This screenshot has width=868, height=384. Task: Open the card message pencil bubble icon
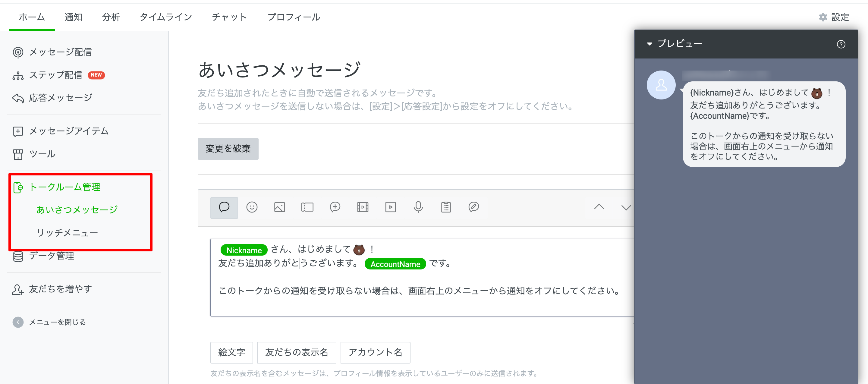473,207
